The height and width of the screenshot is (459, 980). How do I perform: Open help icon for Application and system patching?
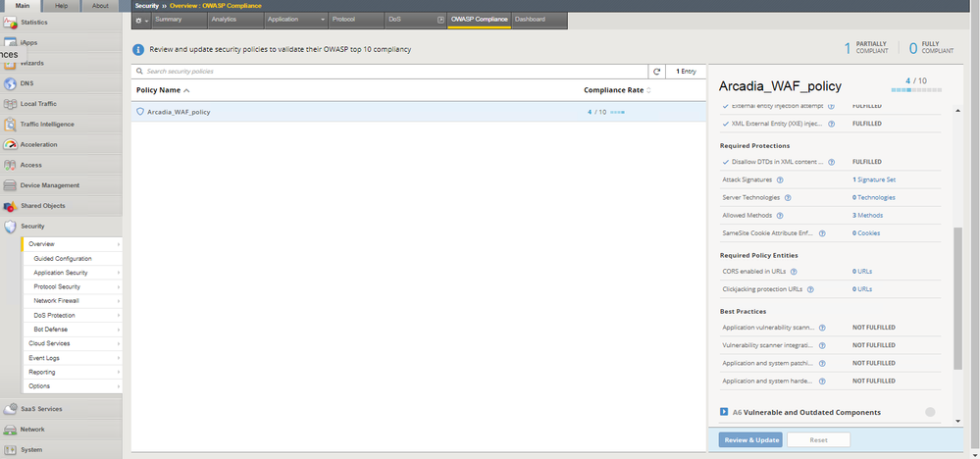(x=822, y=363)
